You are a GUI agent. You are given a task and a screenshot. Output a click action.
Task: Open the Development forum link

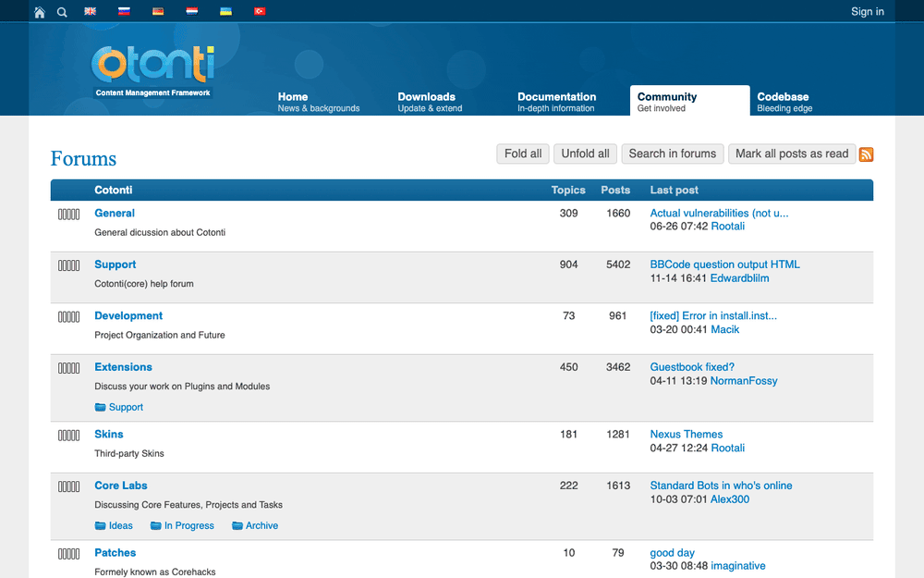click(128, 316)
